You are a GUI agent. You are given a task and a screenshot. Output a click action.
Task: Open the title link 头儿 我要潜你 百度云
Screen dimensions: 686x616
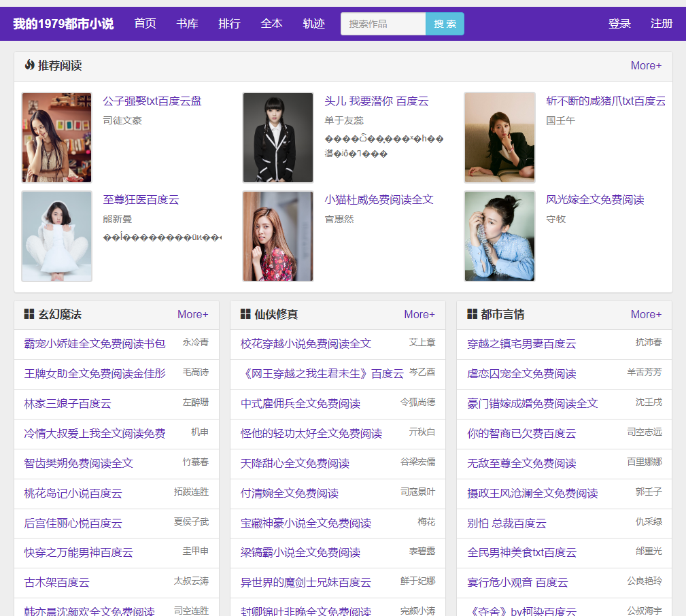tap(376, 101)
